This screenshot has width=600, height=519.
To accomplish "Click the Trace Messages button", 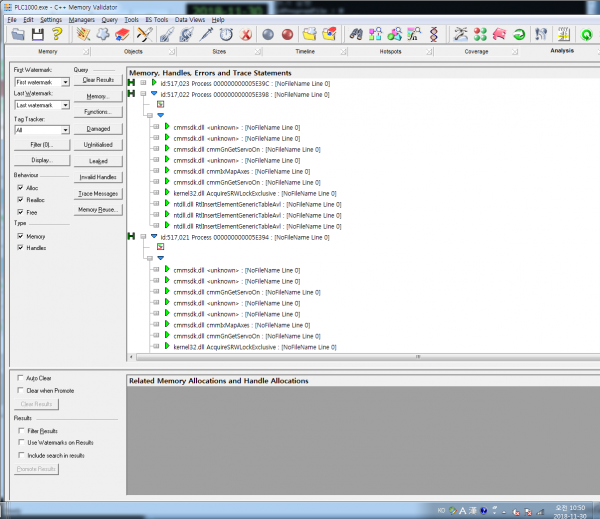I will (x=98, y=194).
